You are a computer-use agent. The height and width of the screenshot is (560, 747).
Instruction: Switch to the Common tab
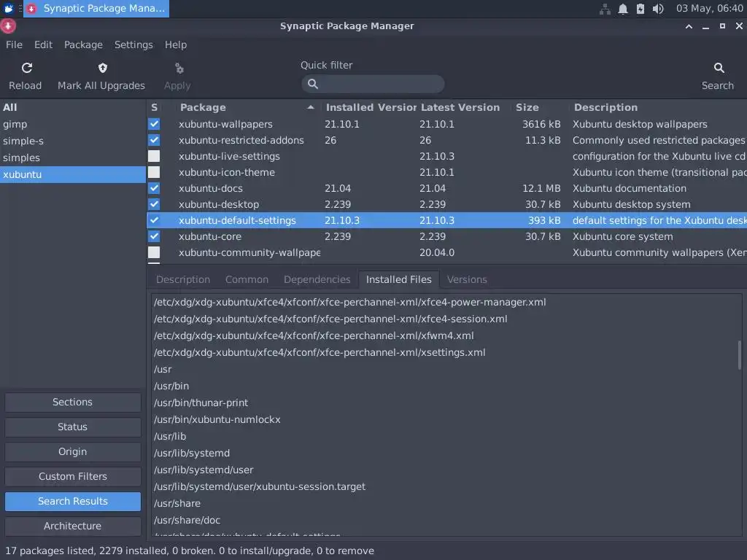coord(247,279)
